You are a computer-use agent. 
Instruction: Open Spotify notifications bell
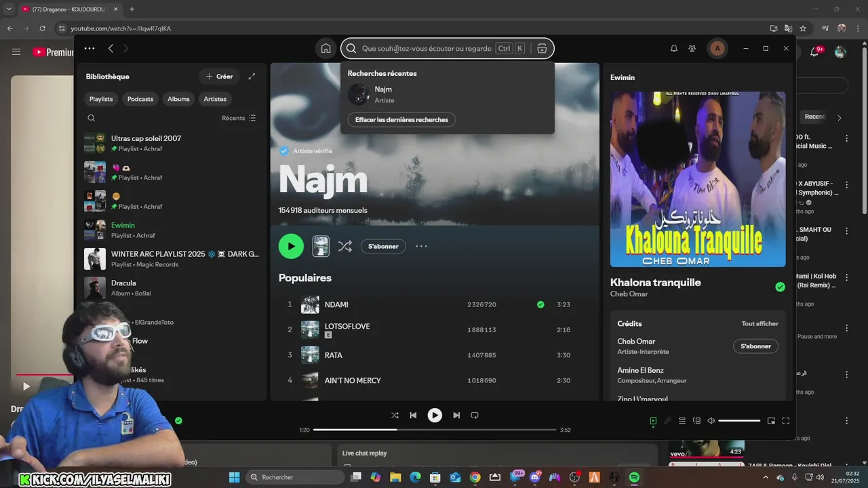pos(674,48)
